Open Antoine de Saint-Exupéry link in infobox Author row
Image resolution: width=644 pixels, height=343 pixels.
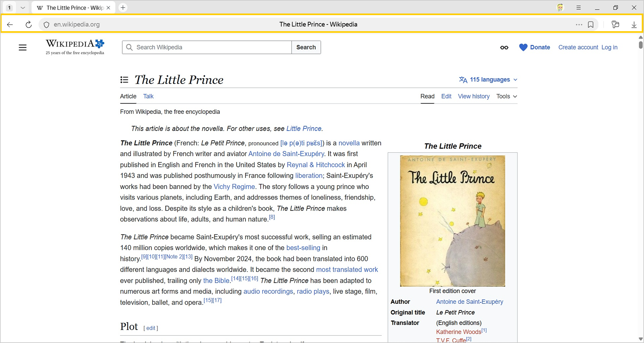tap(469, 302)
